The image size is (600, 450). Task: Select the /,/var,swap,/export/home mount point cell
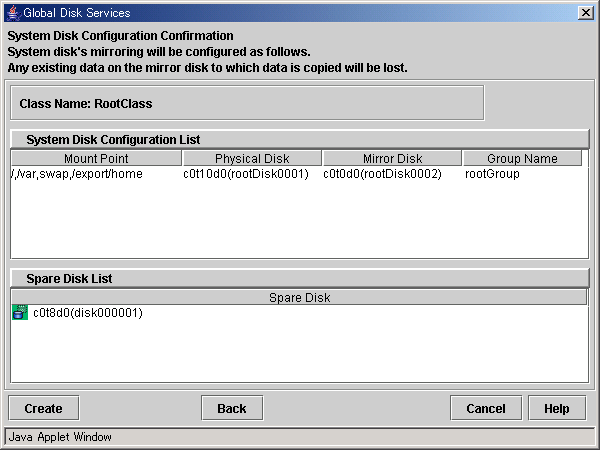pos(77,174)
